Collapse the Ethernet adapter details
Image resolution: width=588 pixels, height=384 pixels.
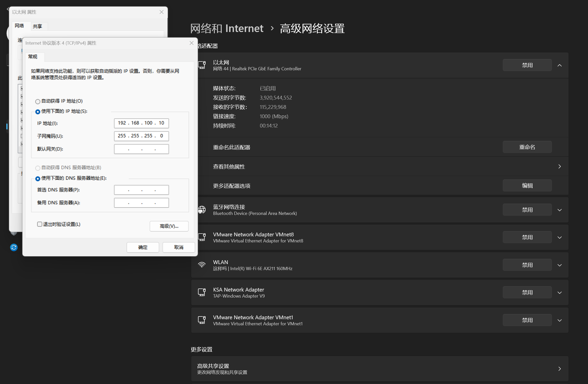coord(559,65)
